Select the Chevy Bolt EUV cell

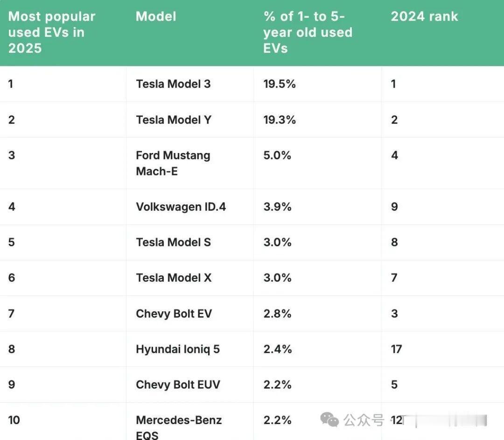pos(178,384)
